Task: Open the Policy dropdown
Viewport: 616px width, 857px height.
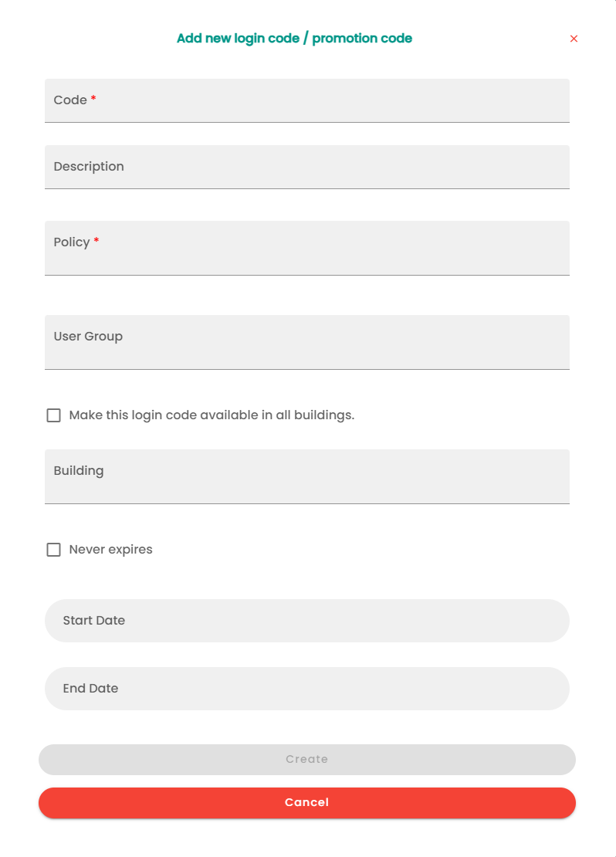Action: (x=306, y=249)
